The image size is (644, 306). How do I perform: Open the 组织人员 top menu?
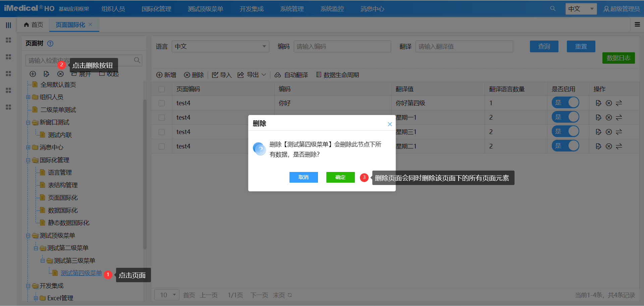click(113, 9)
